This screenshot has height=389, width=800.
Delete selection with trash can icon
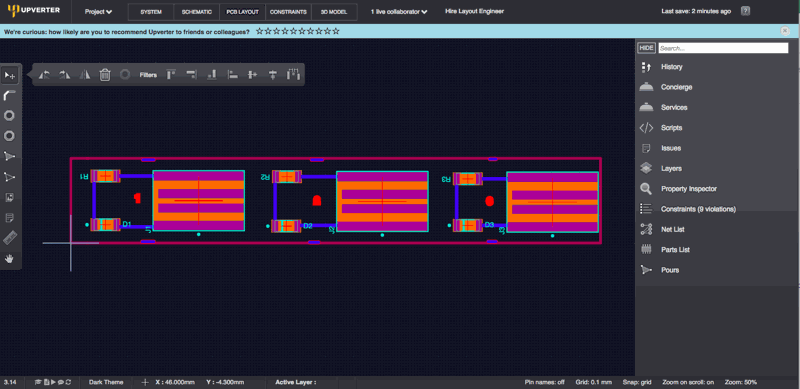click(x=105, y=75)
